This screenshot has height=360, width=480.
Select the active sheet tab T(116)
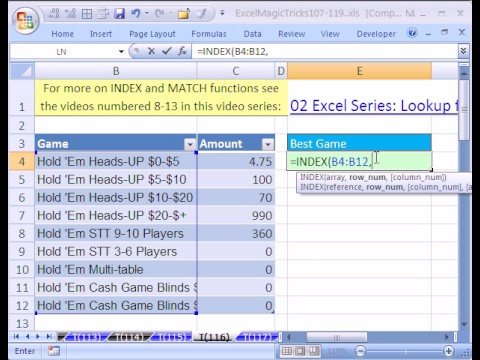click(215, 337)
